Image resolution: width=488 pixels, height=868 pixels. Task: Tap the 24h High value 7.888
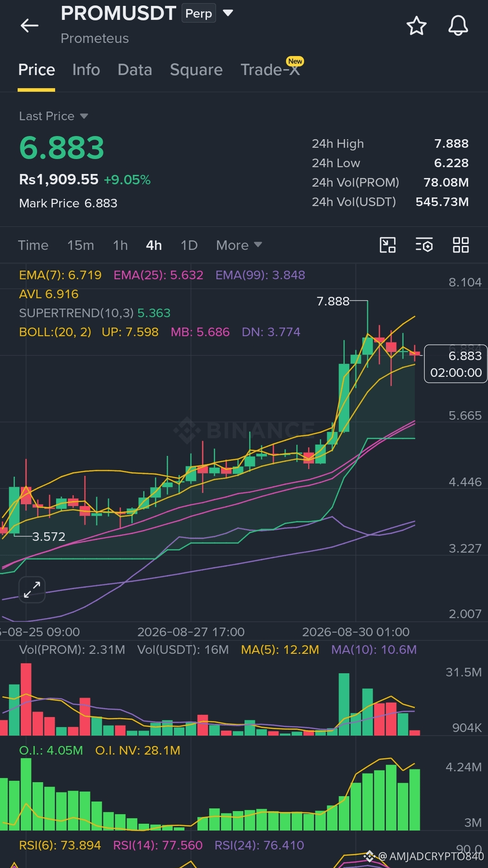451,144
